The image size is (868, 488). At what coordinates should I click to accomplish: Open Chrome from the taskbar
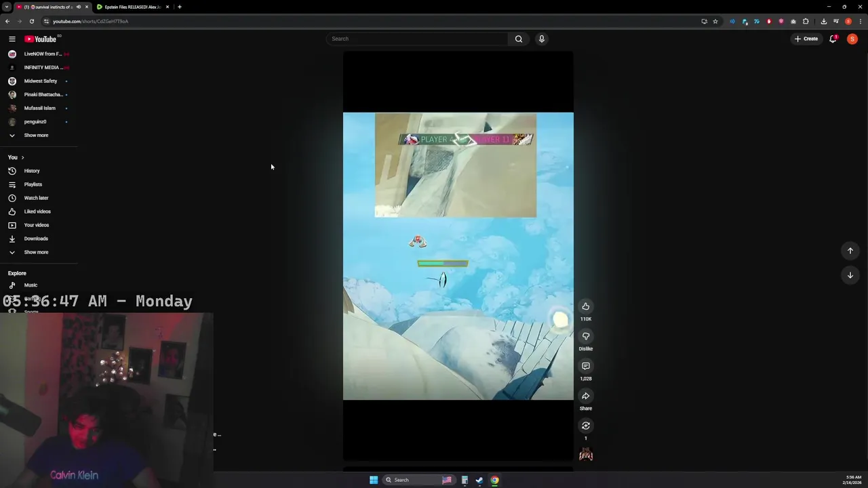coord(494,480)
